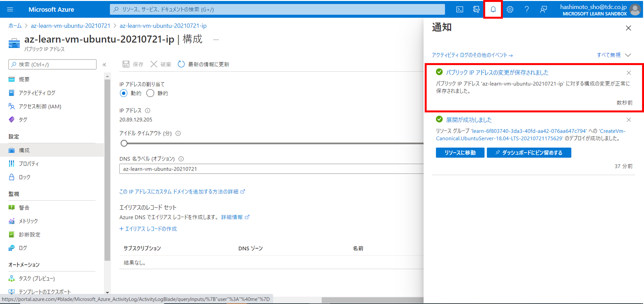
Task: Open the custom domain details link
Action: click(182, 192)
